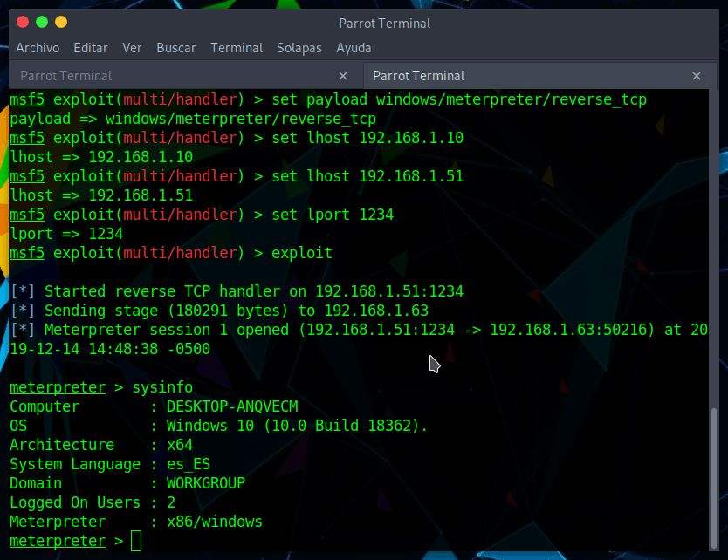Click the 'lhost => 192.168.1.10' output line
728x560 pixels.
click(x=101, y=157)
